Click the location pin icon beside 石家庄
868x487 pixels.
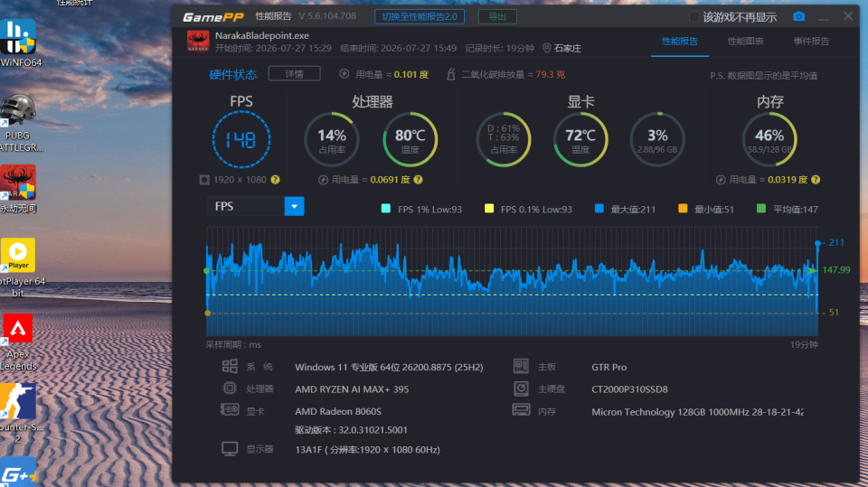click(546, 48)
